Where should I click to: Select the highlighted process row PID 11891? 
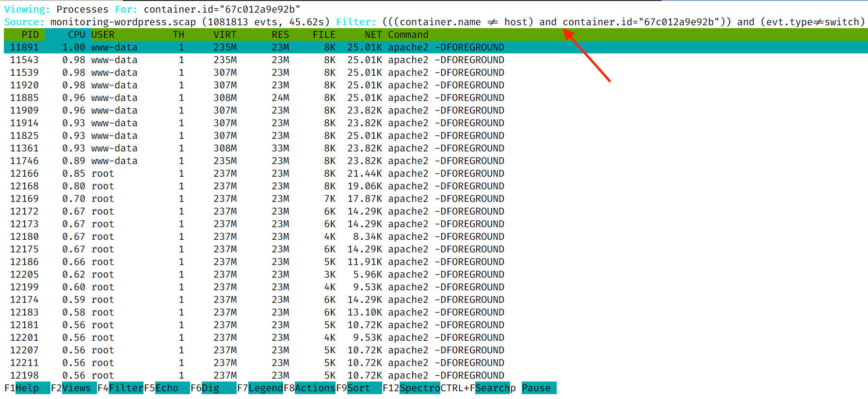coord(436,47)
